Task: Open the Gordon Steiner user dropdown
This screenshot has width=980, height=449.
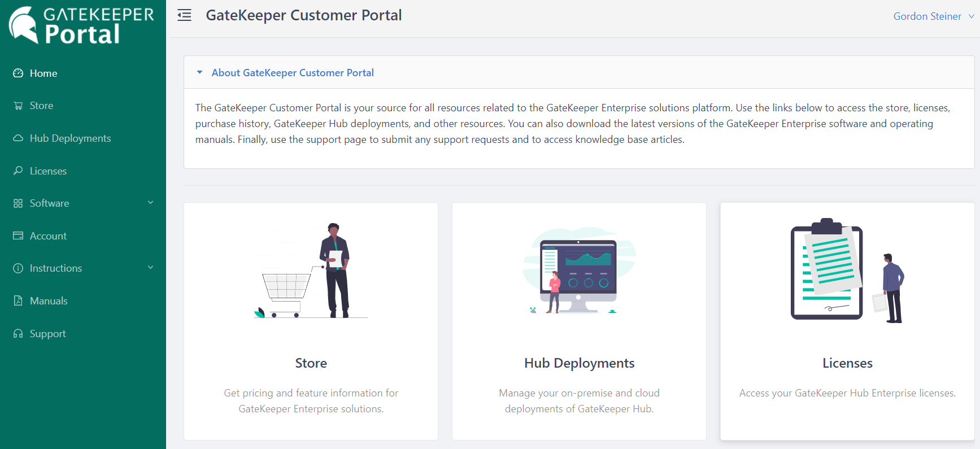Action: (x=933, y=16)
